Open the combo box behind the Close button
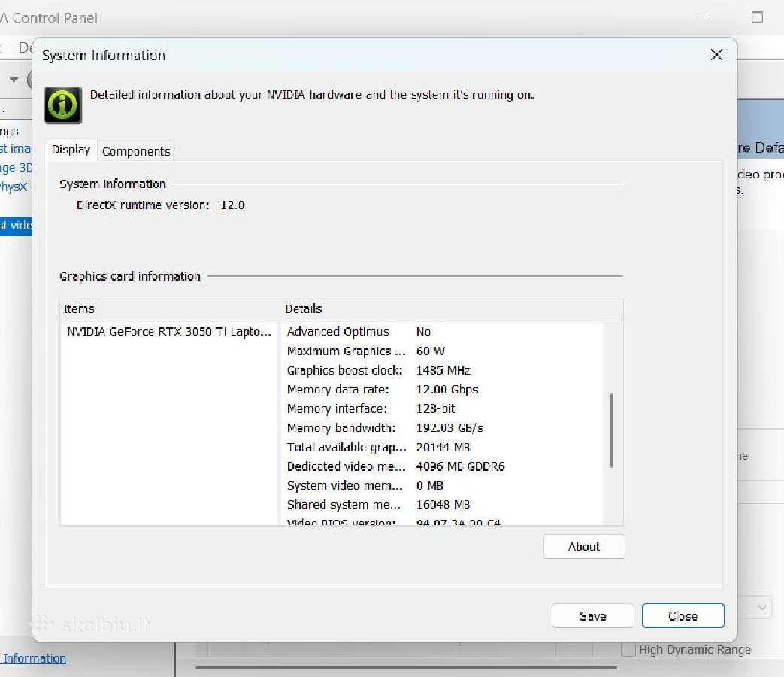This screenshot has width=784, height=677. tap(756, 608)
